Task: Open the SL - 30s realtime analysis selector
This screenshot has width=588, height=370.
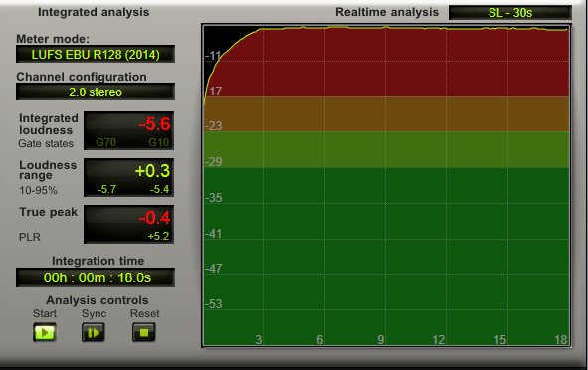Action: pyautogui.click(x=510, y=13)
